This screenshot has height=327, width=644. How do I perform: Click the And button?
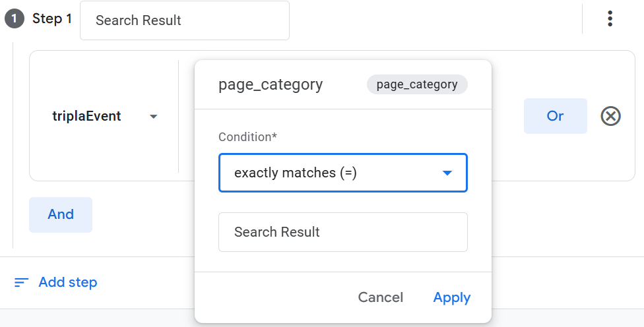click(x=61, y=214)
